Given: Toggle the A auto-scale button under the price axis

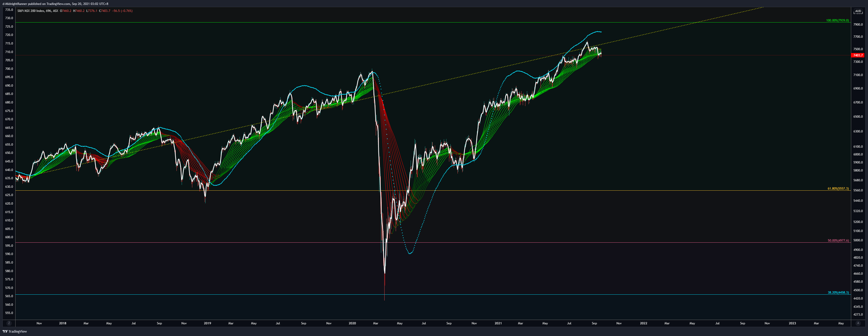Looking at the screenshot, I should point(858,323).
